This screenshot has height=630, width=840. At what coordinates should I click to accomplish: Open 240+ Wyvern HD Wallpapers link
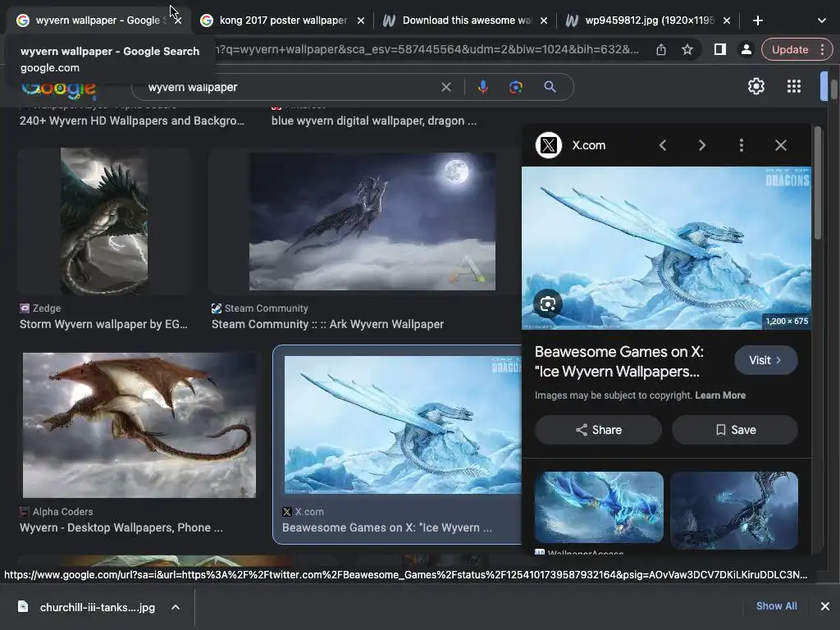point(132,121)
